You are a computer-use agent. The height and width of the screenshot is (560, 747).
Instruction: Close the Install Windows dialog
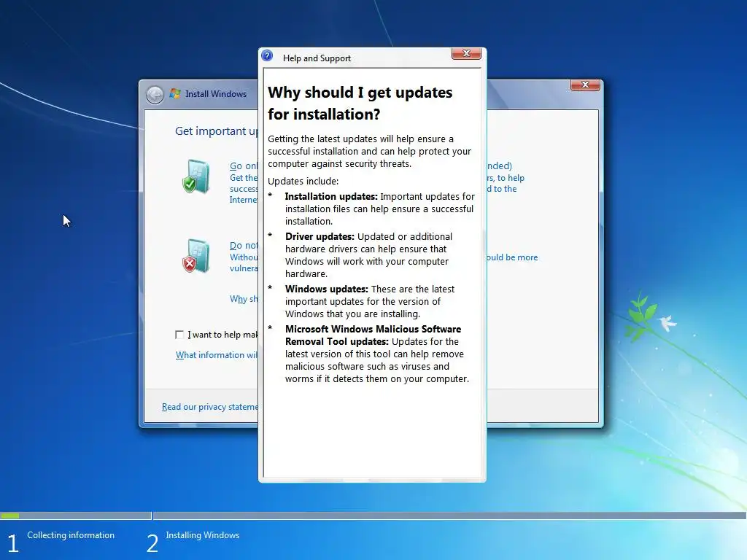tap(585, 85)
